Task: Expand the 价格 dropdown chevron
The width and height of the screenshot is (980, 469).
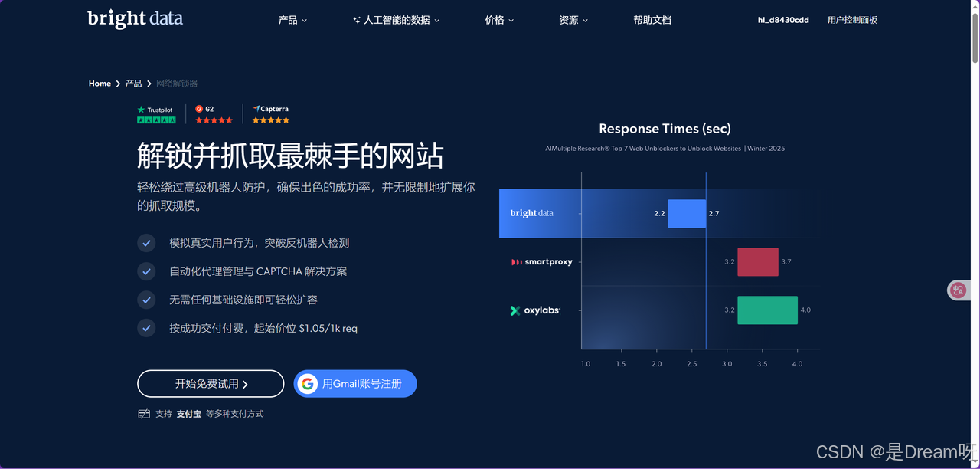Action: pyautogui.click(x=511, y=21)
